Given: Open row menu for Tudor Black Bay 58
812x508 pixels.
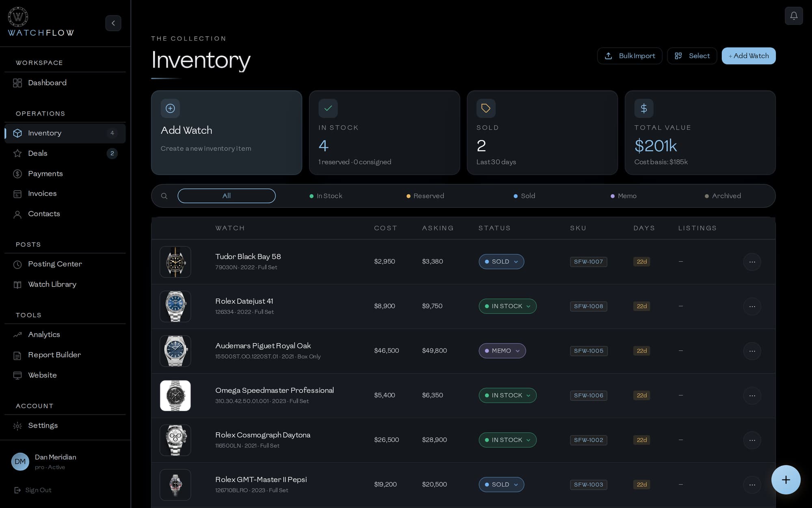Looking at the screenshot, I should pos(752,262).
